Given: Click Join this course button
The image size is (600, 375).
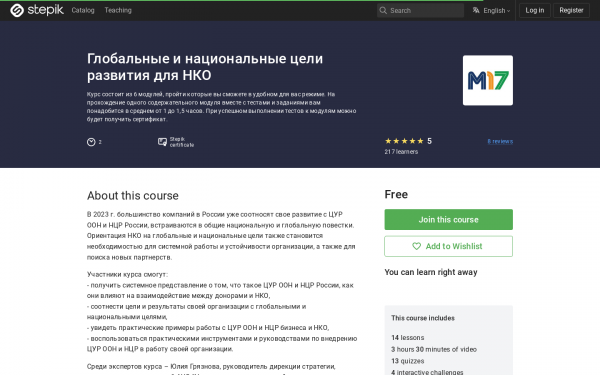Looking at the screenshot, I should click(448, 220).
